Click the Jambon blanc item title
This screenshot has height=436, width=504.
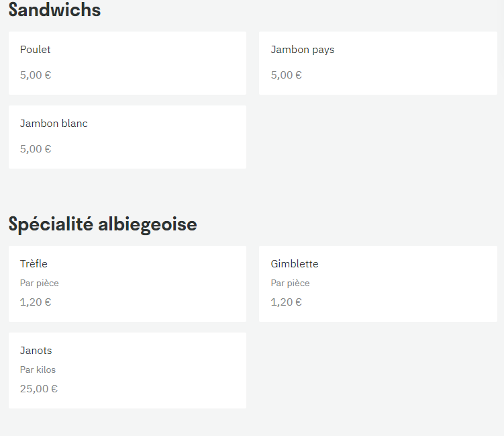pyautogui.click(x=54, y=124)
